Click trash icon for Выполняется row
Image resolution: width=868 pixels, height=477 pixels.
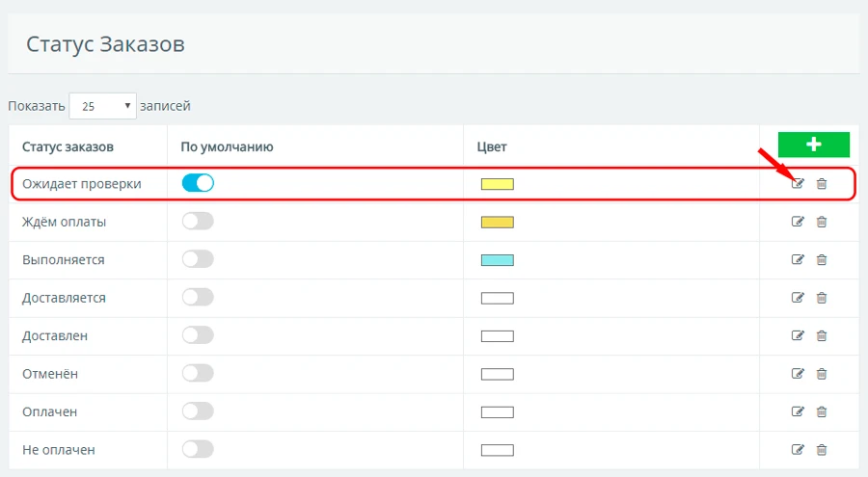tap(822, 259)
